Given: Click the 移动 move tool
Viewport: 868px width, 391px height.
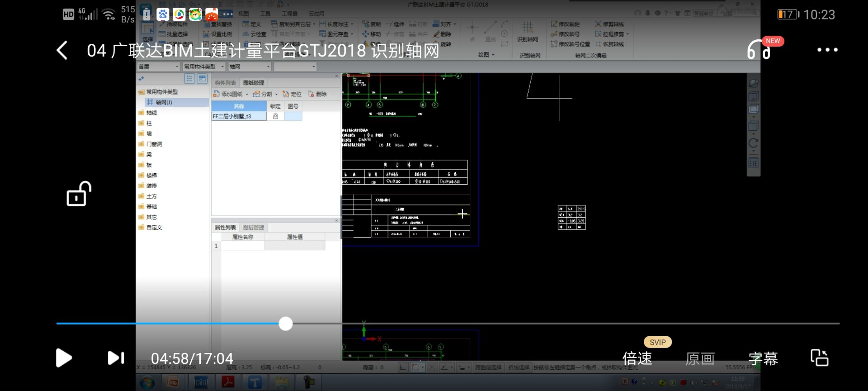Looking at the screenshot, I should click(371, 34).
